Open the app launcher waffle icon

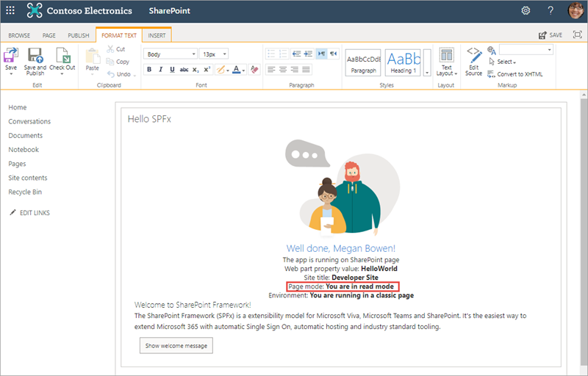click(x=10, y=10)
